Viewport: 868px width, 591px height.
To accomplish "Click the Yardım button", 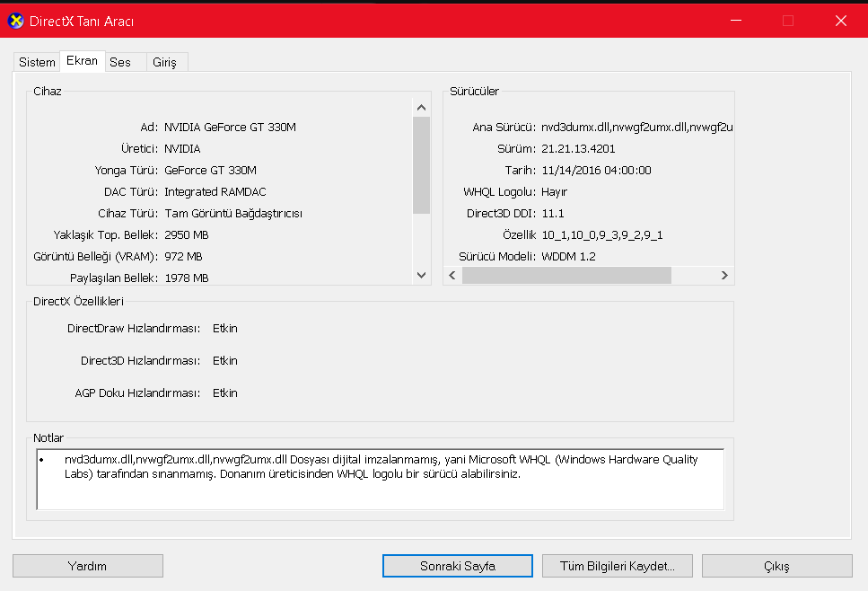I will click(x=87, y=566).
